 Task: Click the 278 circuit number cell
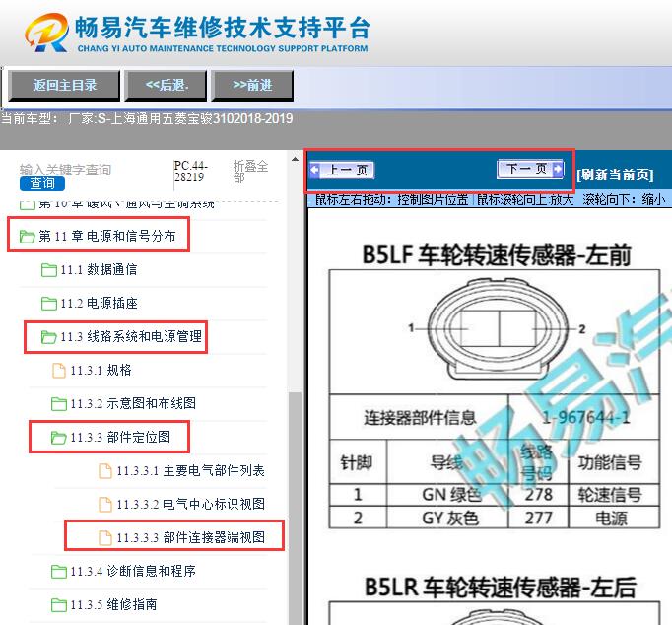pos(539,495)
